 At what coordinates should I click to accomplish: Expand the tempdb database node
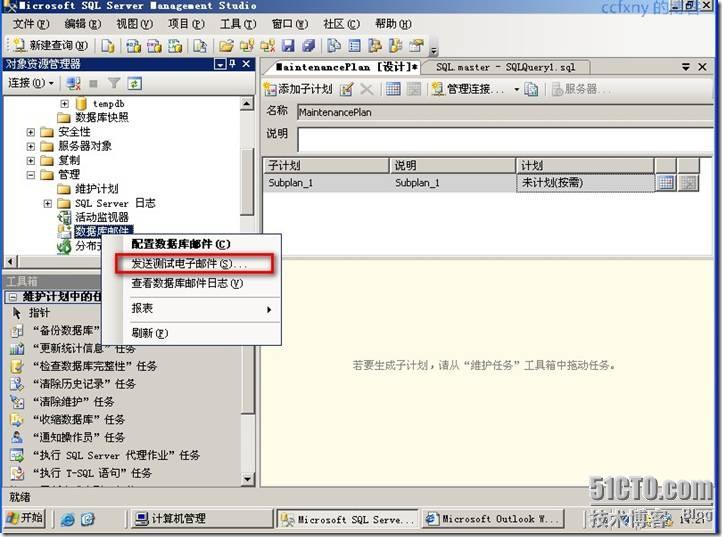tap(64, 104)
